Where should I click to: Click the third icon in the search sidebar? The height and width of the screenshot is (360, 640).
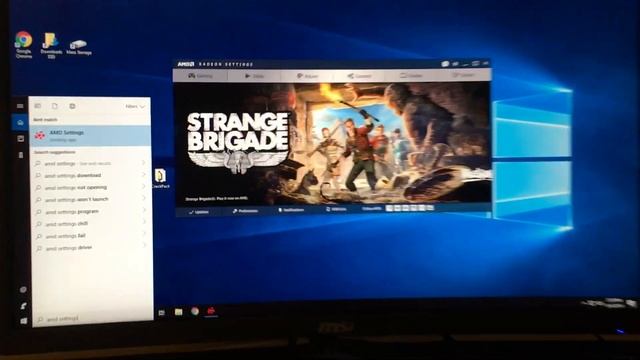[x=21, y=155]
